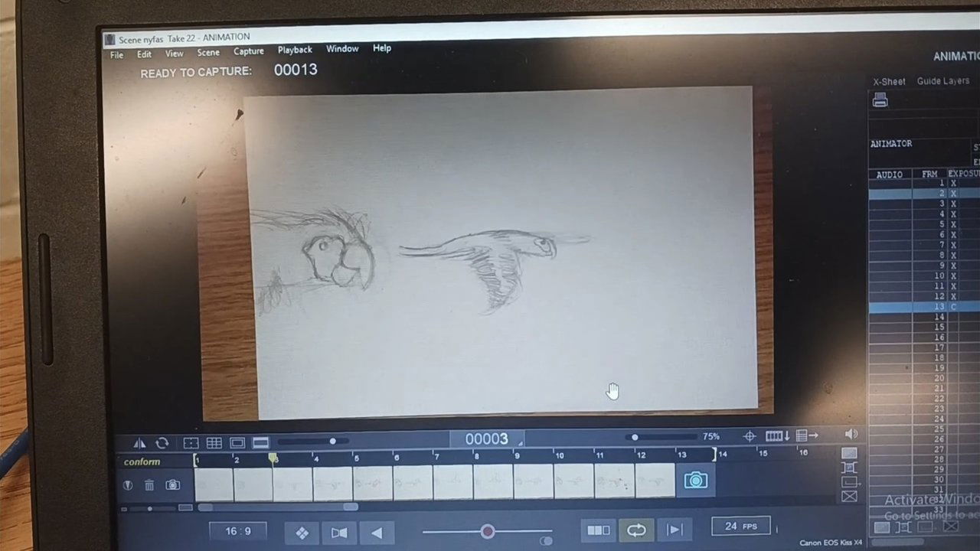Click the flip image horizontally icon
The height and width of the screenshot is (551, 980).
coord(139,443)
